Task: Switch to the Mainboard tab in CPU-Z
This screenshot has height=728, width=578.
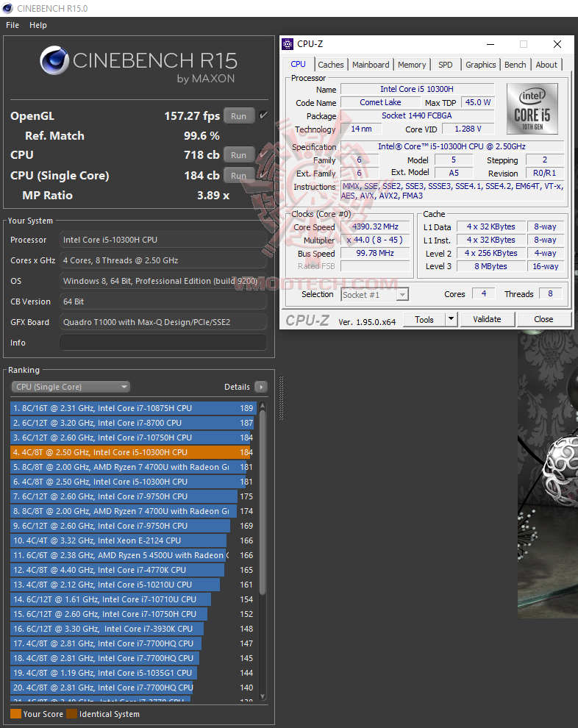Action: [x=371, y=65]
